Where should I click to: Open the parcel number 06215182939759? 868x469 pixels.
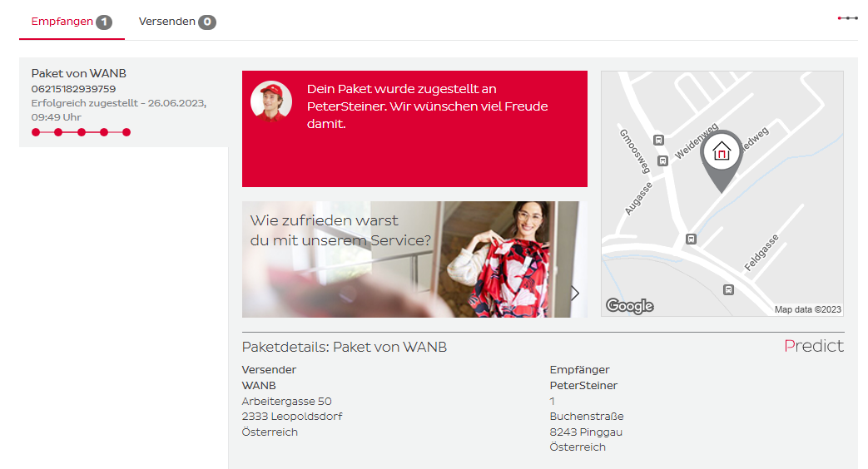[73, 89]
